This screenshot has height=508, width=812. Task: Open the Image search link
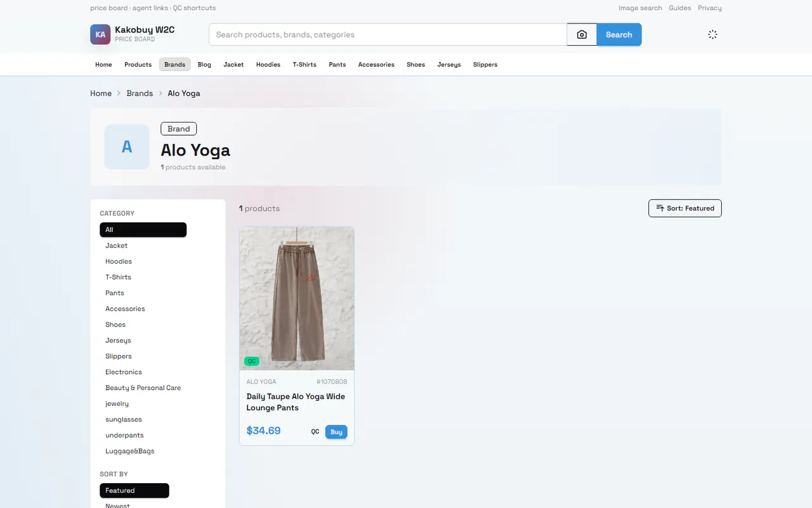tap(640, 8)
